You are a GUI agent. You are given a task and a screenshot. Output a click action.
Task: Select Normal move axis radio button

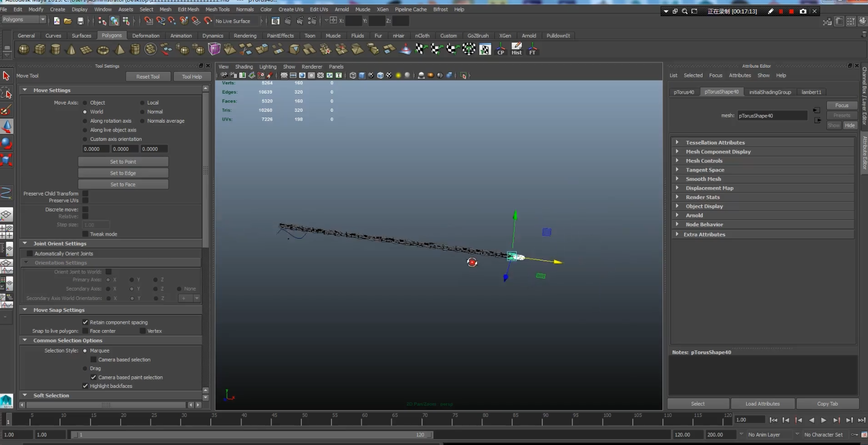point(142,112)
